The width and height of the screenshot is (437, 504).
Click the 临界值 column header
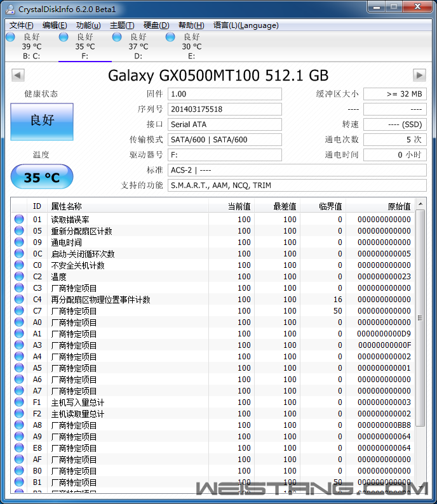[323, 206]
